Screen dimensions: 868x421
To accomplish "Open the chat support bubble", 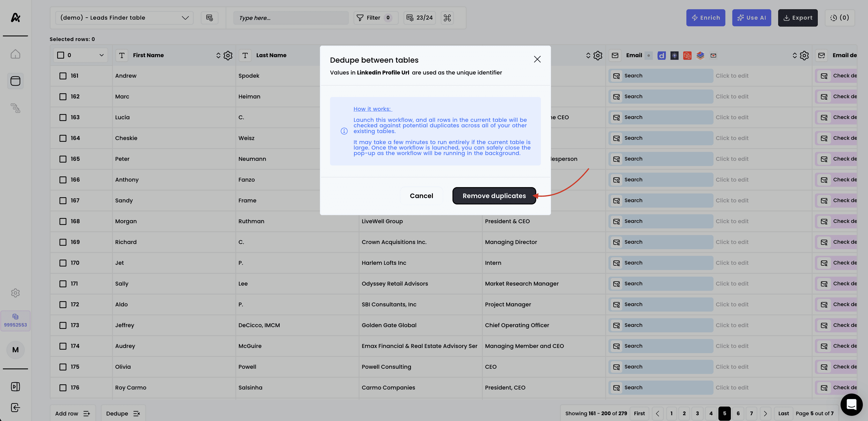I will [x=851, y=405].
